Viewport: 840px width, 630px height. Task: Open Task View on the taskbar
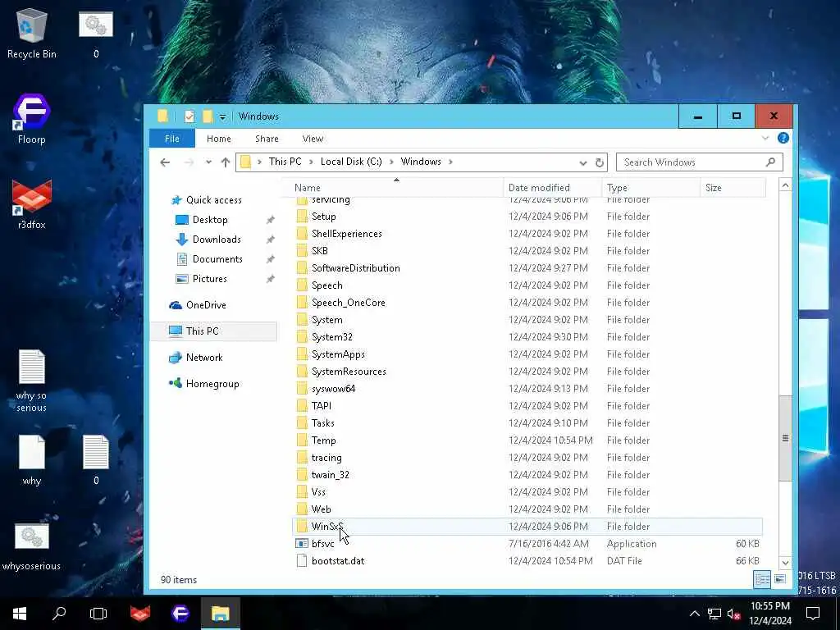[x=98, y=614]
